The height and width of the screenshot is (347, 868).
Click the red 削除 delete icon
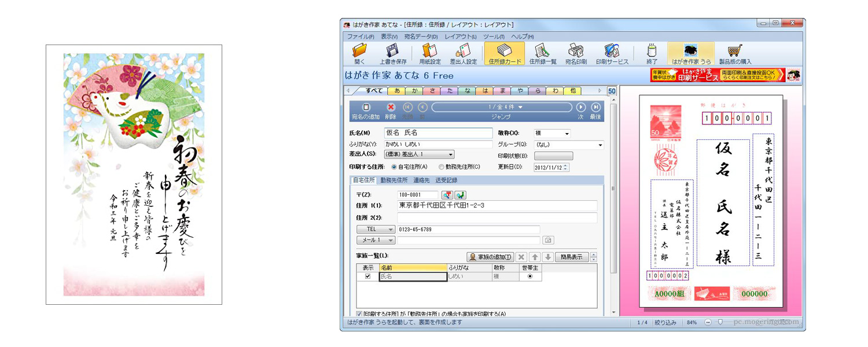391,107
